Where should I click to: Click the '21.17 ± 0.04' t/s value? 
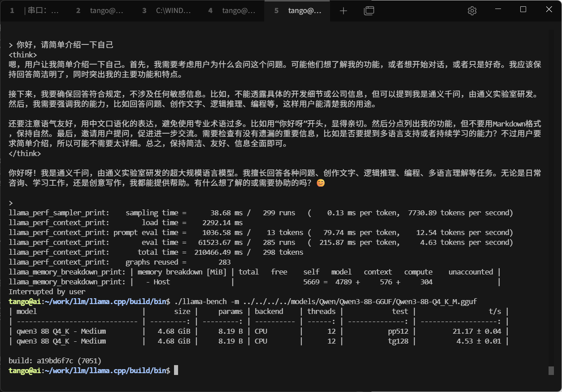[x=478, y=331]
